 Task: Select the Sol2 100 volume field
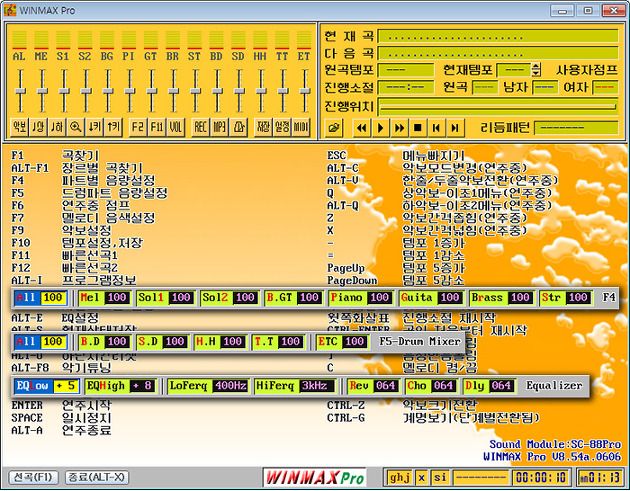229,298
